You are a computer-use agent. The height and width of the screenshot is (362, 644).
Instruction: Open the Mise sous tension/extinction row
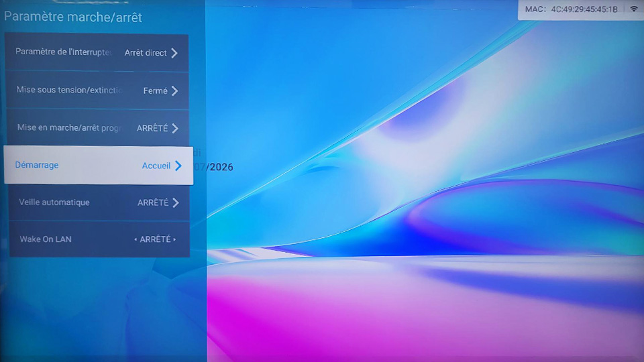97,90
